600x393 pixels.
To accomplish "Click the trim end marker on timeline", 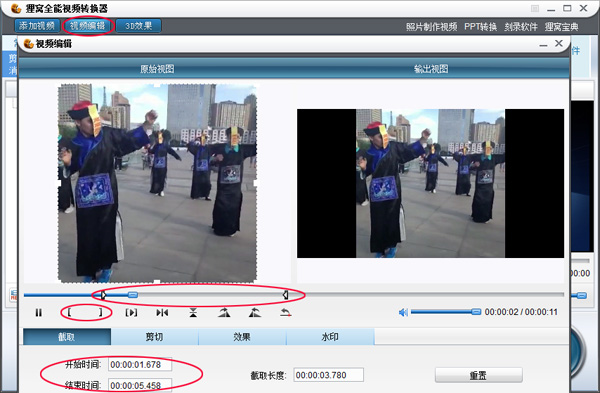I will [x=285, y=294].
